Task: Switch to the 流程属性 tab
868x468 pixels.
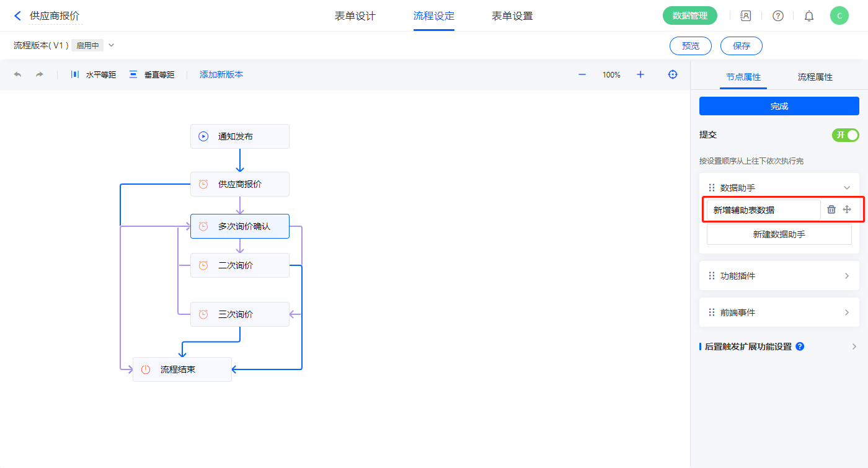Action: coord(815,77)
